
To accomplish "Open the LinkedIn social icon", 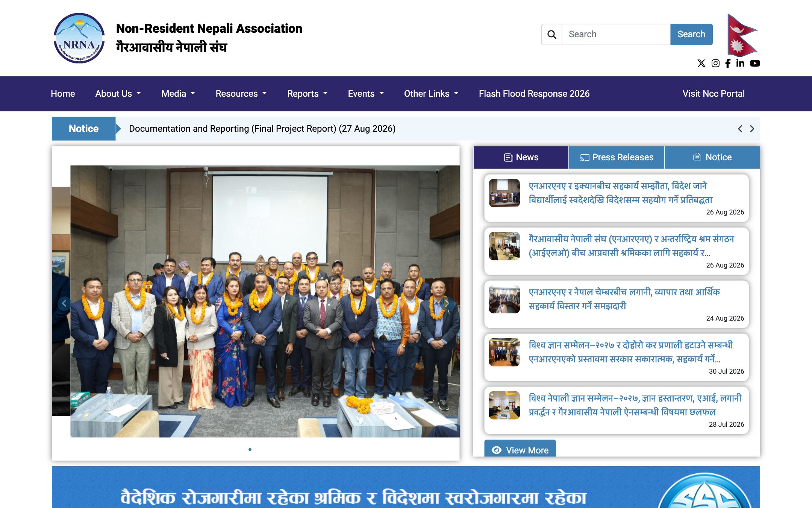I will point(740,63).
